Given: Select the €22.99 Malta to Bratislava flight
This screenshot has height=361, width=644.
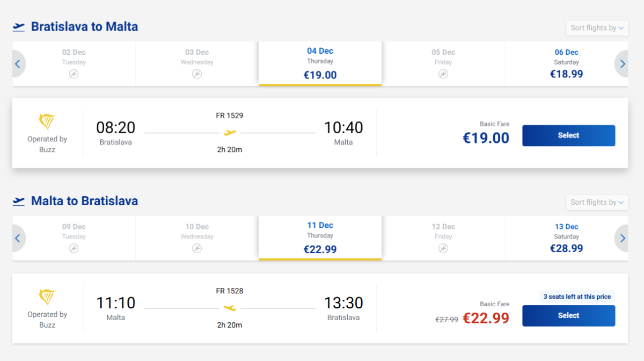Looking at the screenshot, I should click(568, 315).
